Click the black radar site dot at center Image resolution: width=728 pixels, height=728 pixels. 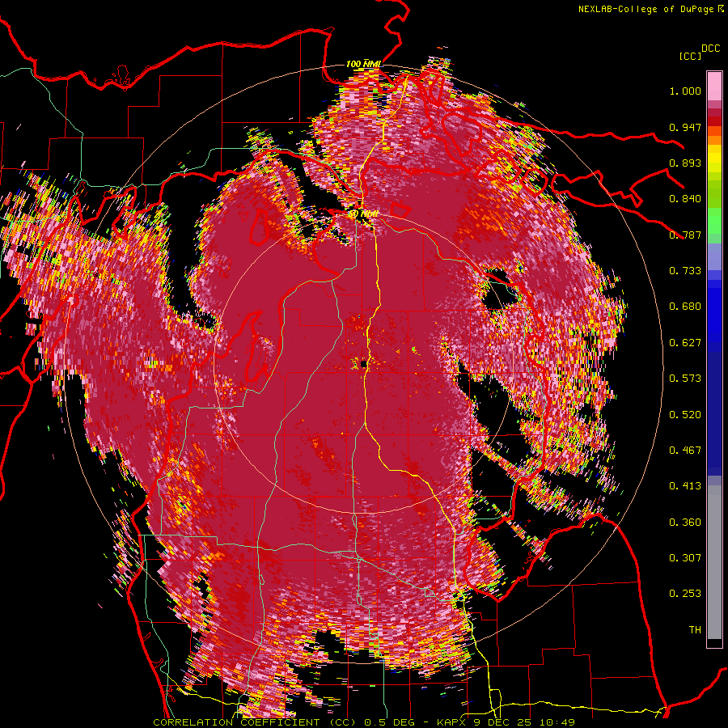[363, 365]
